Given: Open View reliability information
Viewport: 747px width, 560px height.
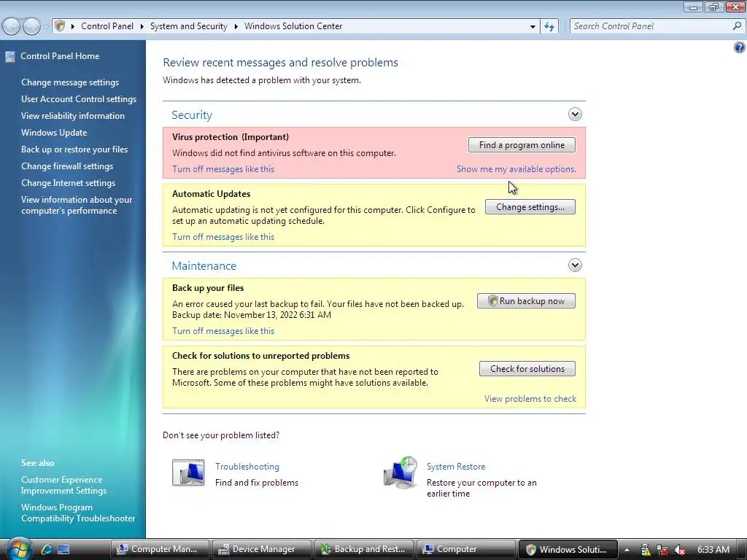Looking at the screenshot, I should click(73, 116).
